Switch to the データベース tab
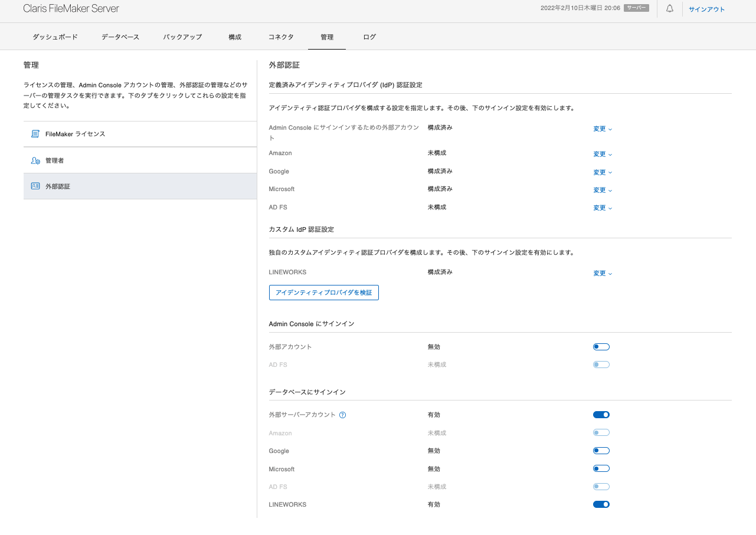 [x=120, y=37]
